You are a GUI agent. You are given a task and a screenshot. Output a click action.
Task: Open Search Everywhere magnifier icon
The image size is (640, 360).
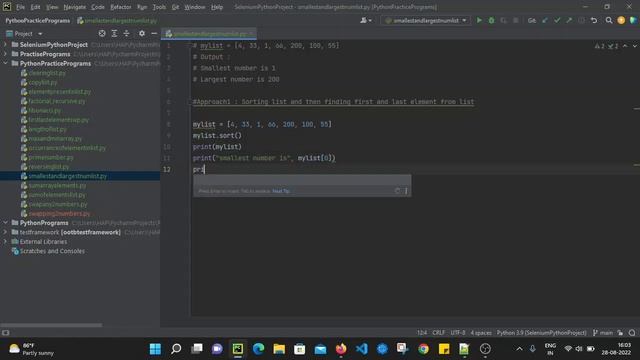pyautogui.click(x=609, y=20)
